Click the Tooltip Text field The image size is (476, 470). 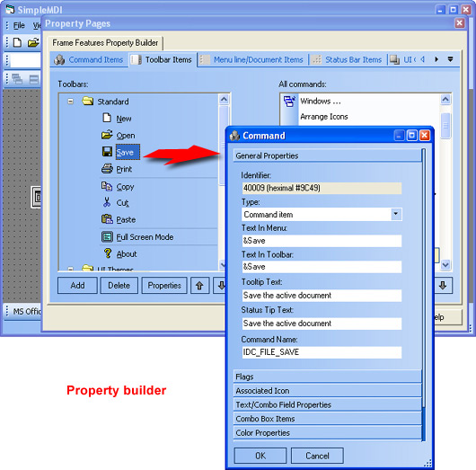pos(322,296)
